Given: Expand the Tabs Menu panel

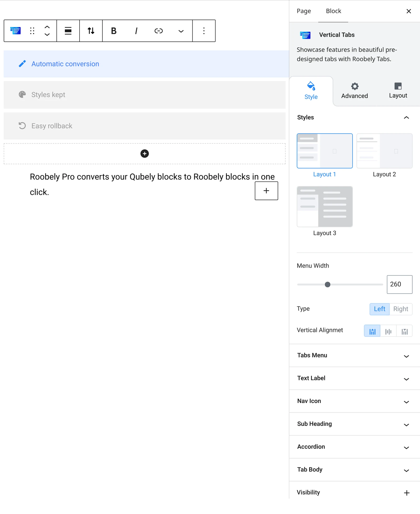Looking at the screenshot, I should click(355, 356).
